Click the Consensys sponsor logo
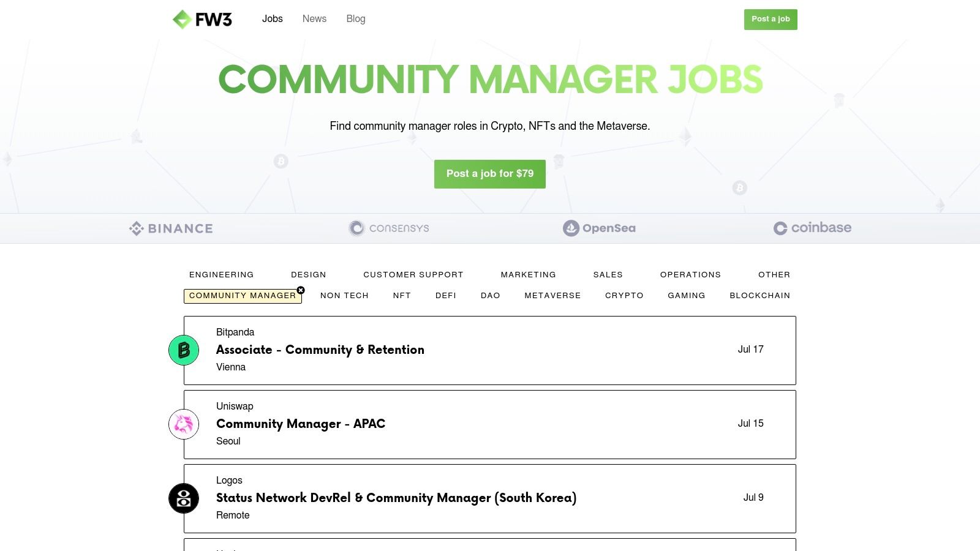 (389, 228)
